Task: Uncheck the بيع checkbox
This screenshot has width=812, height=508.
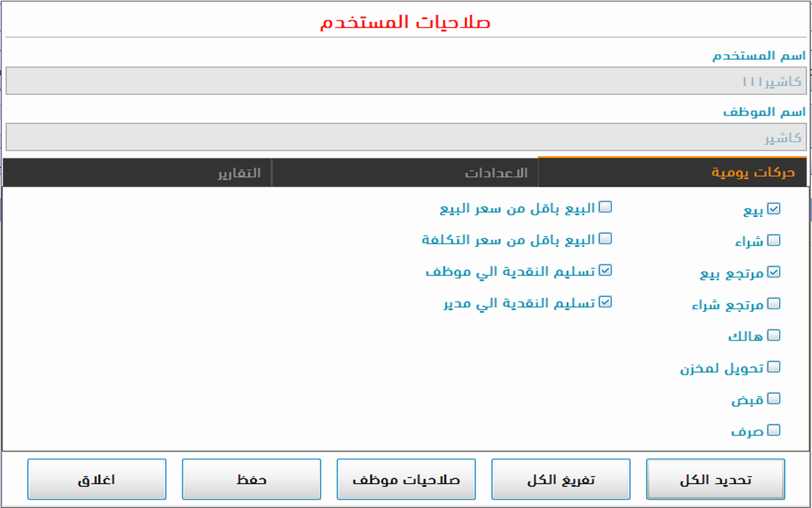Action: [x=774, y=209]
